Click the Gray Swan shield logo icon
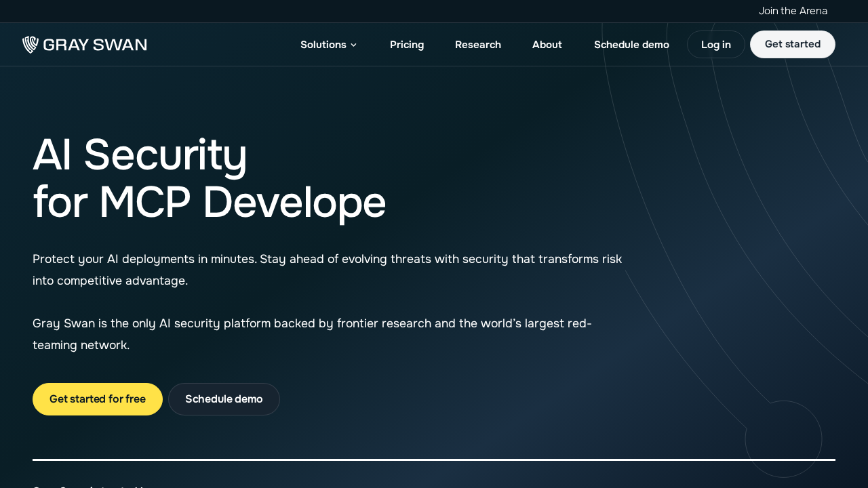The width and height of the screenshot is (868, 488). click(31, 45)
